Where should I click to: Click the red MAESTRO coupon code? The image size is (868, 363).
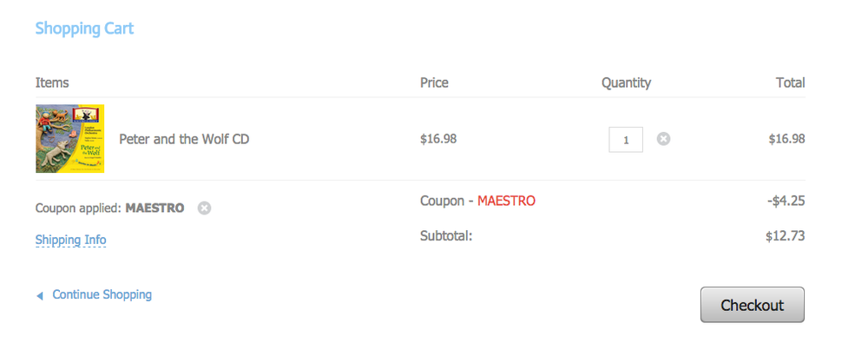click(506, 201)
